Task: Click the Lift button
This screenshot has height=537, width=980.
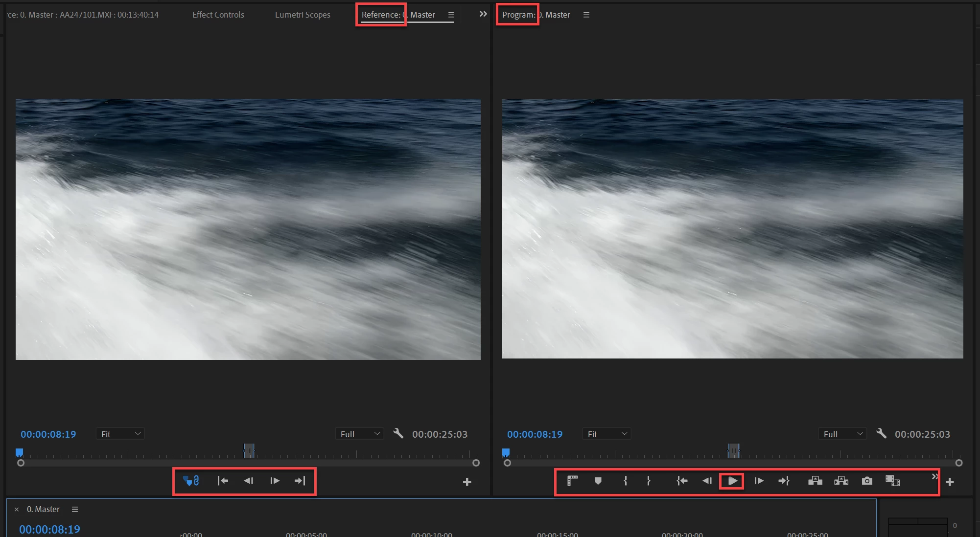Action: (x=815, y=481)
